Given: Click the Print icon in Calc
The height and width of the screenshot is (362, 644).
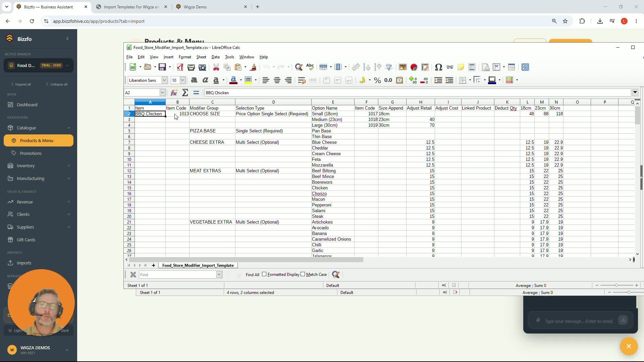Looking at the screenshot, I should pyautogui.click(x=191, y=67).
